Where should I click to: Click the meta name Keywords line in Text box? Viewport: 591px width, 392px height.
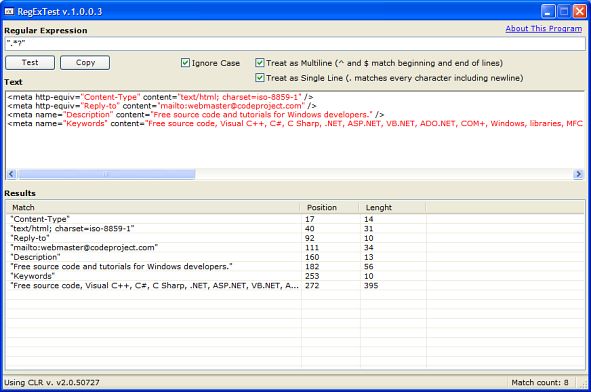(295, 124)
